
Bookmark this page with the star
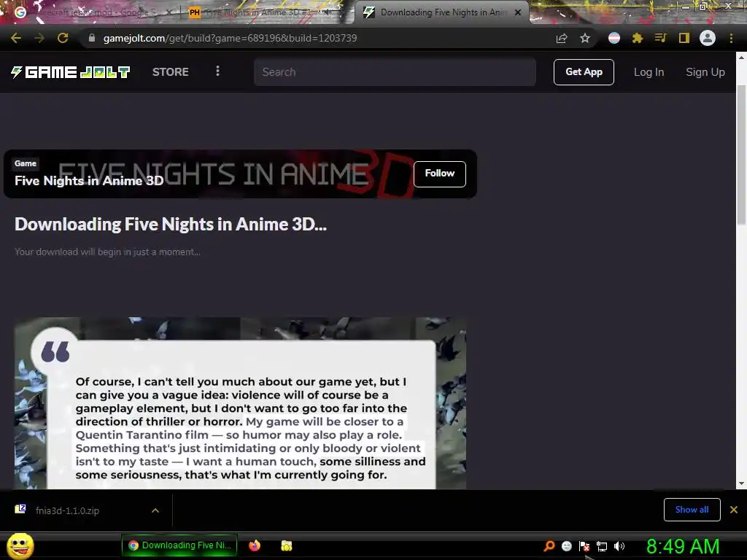[x=585, y=38]
